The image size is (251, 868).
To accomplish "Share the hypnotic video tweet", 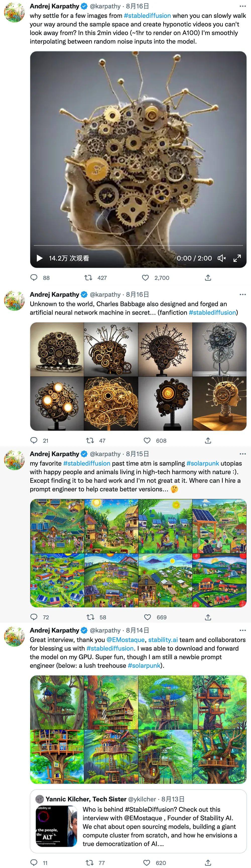I will pyautogui.click(x=208, y=278).
